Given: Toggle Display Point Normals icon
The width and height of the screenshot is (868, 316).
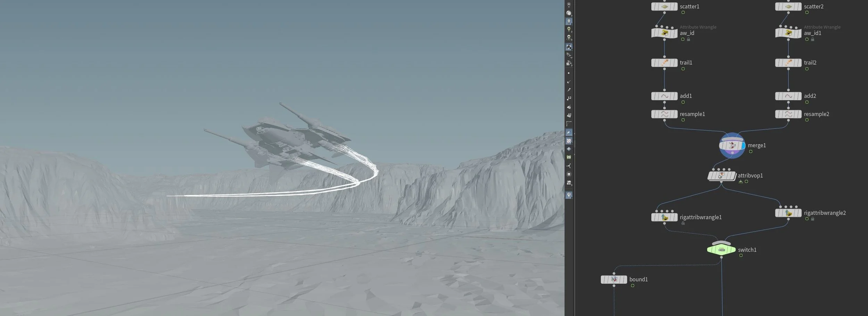Looking at the screenshot, I should pyautogui.click(x=569, y=82).
